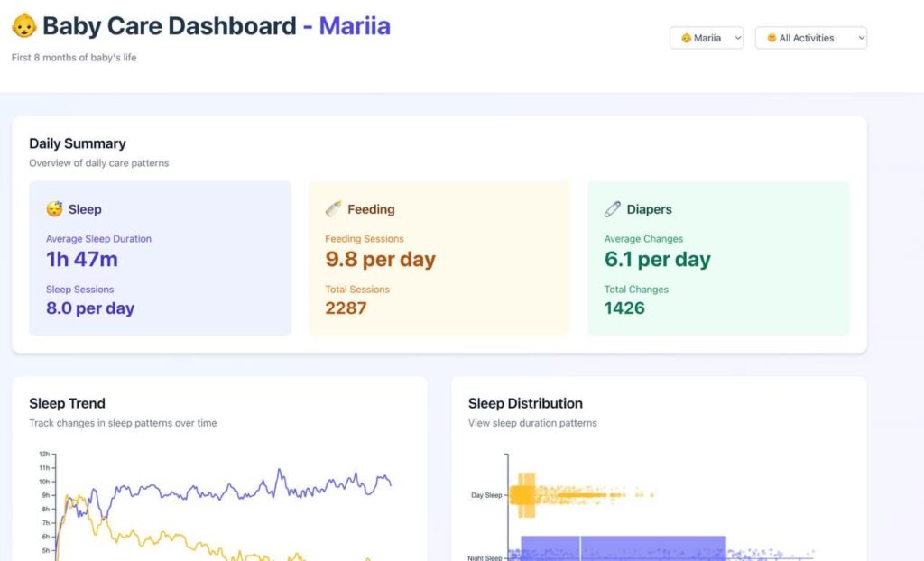Select the Average Sleep Duration value 1h 47m
This screenshot has height=561, width=924.
[82, 259]
